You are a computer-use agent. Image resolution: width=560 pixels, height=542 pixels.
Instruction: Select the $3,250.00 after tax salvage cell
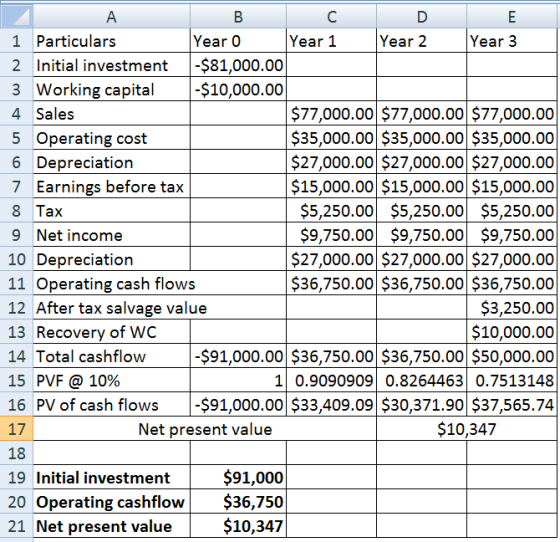(512, 307)
